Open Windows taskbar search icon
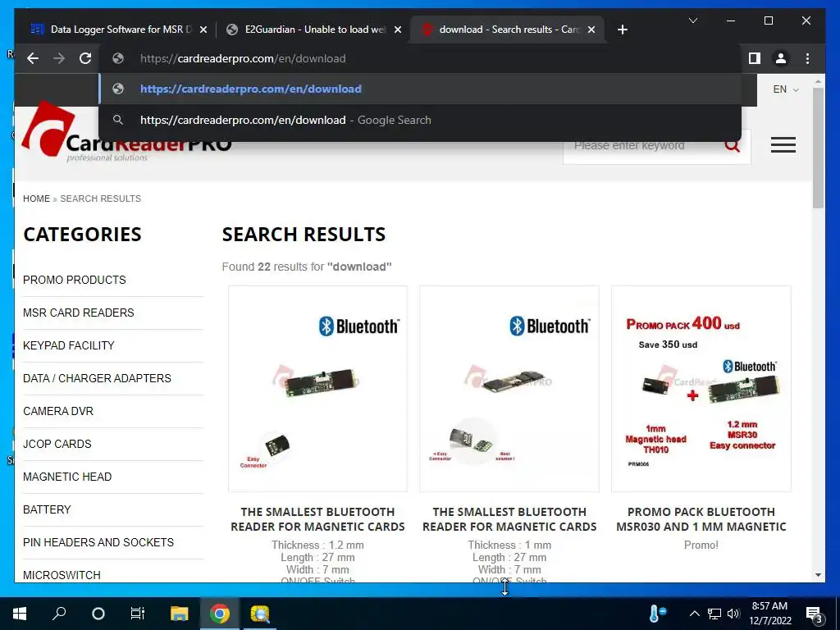The width and height of the screenshot is (840, 630). coord(59,614)
